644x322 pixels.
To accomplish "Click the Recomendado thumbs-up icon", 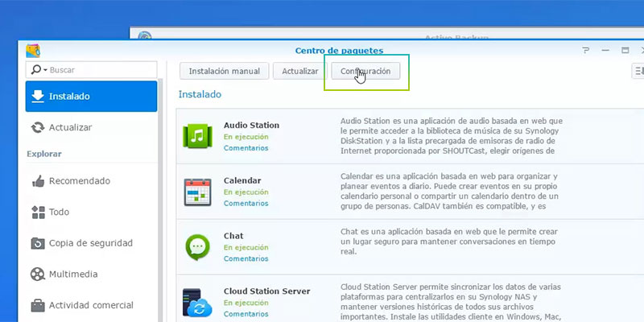I will pos(38,181).
